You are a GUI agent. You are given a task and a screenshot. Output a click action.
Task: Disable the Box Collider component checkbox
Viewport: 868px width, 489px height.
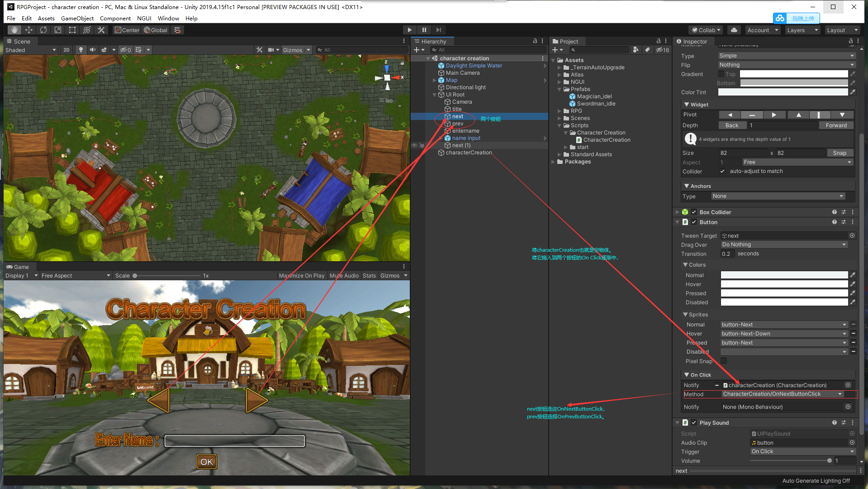(x=693, y=212)
